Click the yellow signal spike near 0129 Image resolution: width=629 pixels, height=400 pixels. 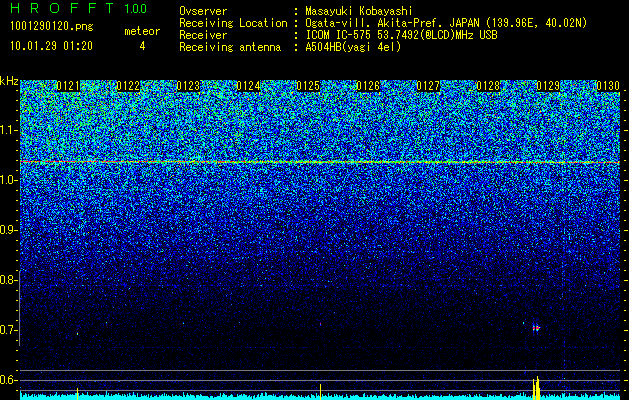536,387
